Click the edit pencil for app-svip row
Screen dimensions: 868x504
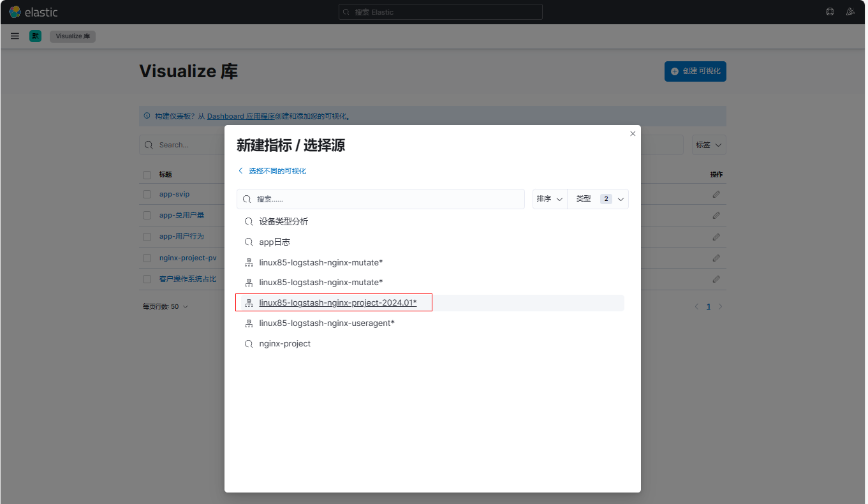point(716,194)
